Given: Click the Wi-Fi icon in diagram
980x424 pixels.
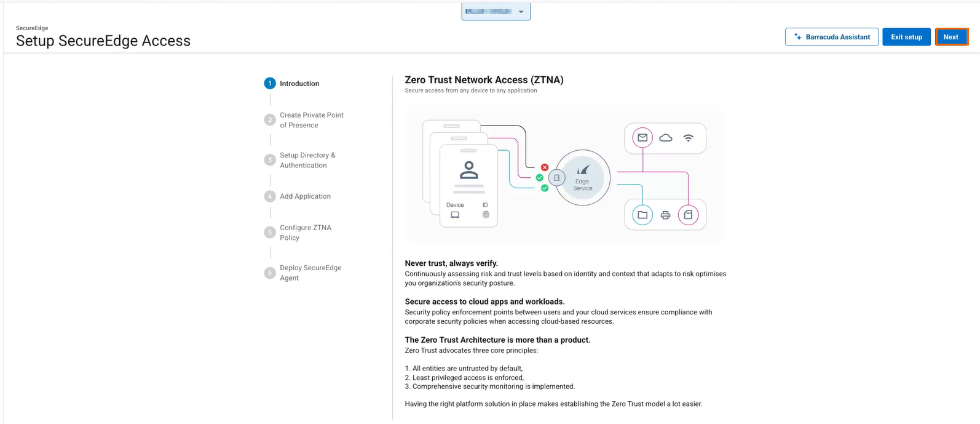Looking at the screenshot, I should coord(688,138).
